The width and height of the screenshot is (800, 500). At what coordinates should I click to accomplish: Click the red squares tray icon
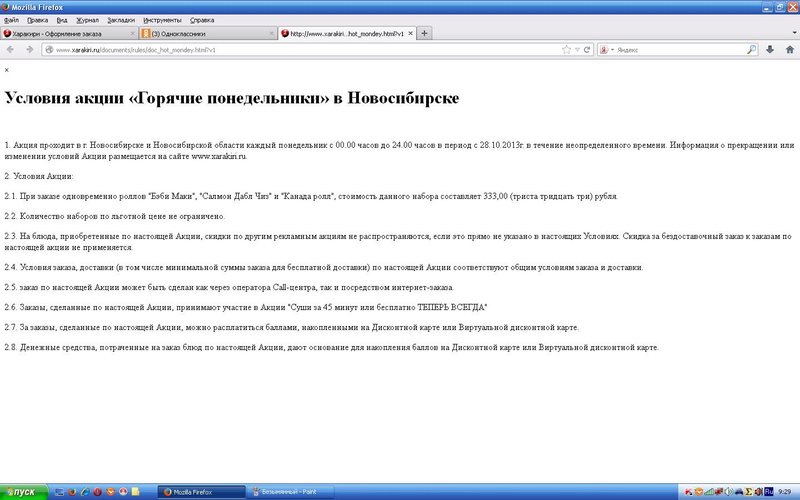click(x=719, y=492)
